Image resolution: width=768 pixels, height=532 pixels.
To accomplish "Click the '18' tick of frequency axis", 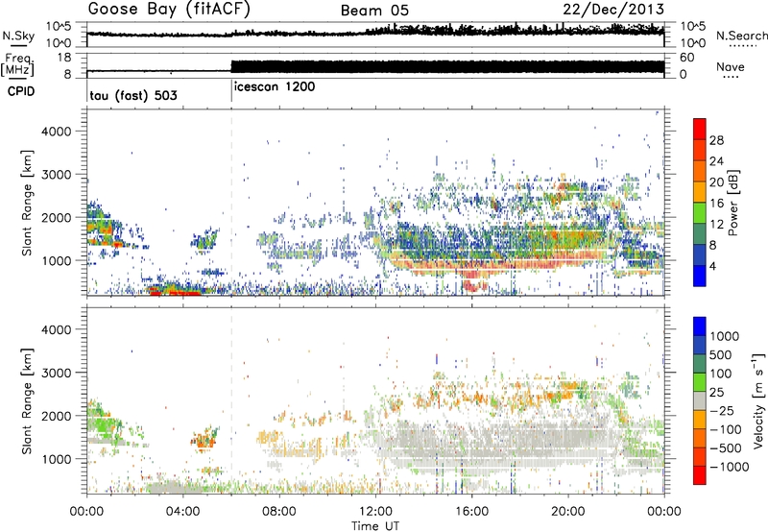I will click(64, 58).
